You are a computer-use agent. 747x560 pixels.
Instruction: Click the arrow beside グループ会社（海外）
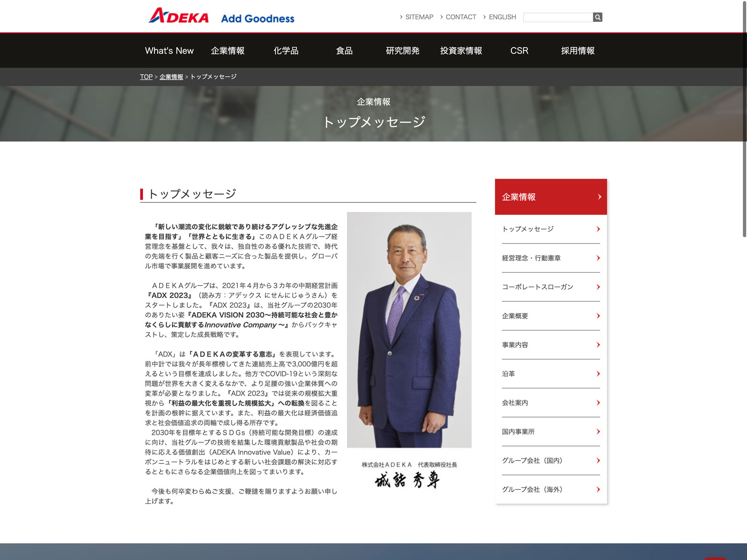598,490
